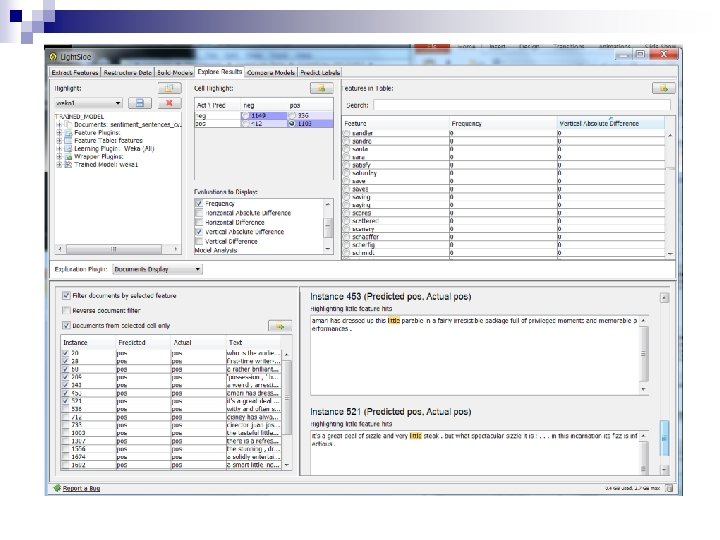
Task: Switch to the Build Models tab
Action: point(174,73)
